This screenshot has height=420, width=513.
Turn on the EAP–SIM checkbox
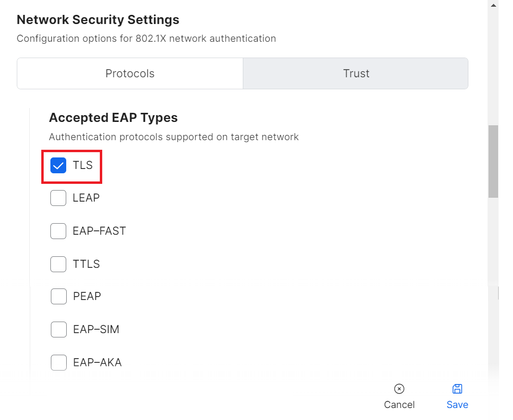click(59, 329)
